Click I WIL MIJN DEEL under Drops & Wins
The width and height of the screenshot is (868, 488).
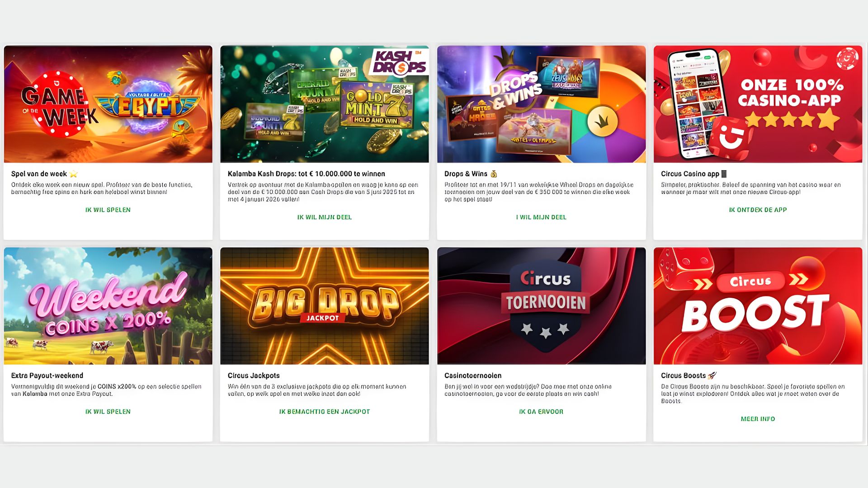pyautogui.click(x=541, y=217)
